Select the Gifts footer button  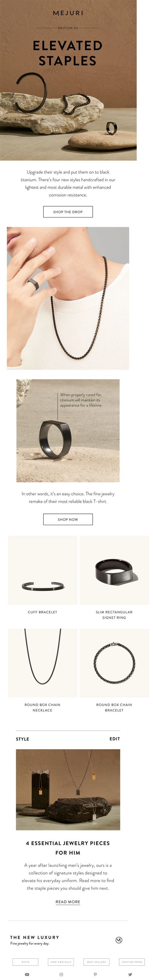tap(25, 962)
